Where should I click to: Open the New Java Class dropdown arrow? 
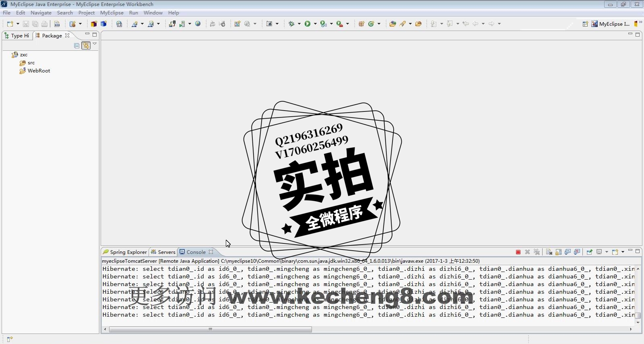[379, 24]
